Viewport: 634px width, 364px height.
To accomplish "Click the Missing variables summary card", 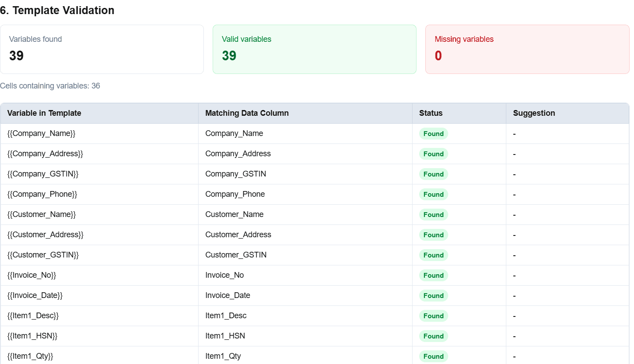I will tap(527, 49).
